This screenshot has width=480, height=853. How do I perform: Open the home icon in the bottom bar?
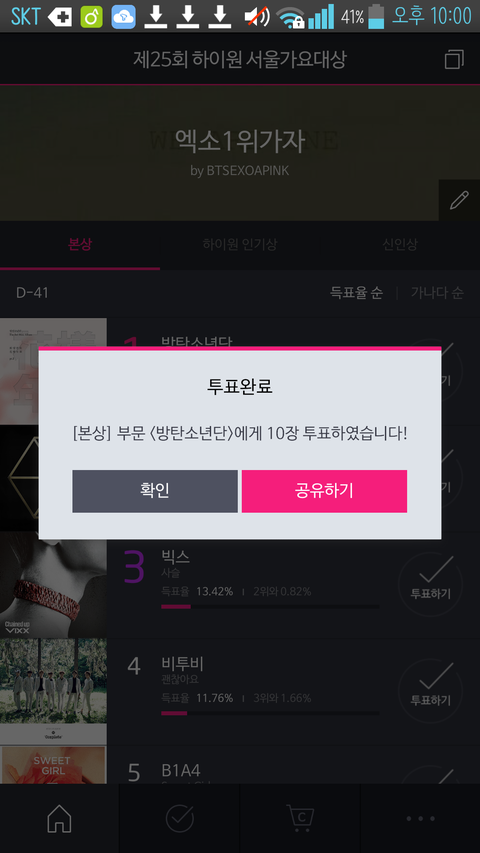pyautogui.click(x=59, y=818)
